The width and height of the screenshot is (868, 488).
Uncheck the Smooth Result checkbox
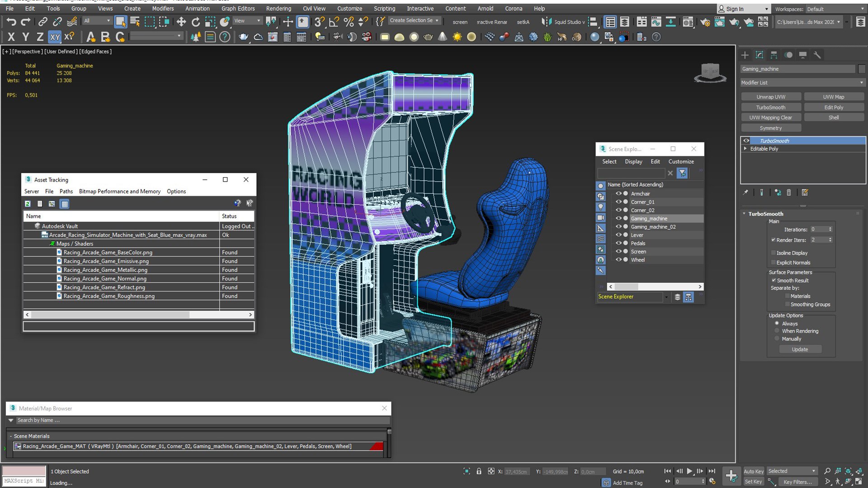coord(774,281)
